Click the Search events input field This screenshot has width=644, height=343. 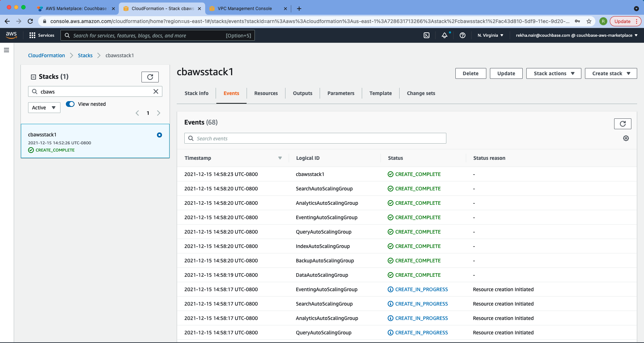point(315,138)
